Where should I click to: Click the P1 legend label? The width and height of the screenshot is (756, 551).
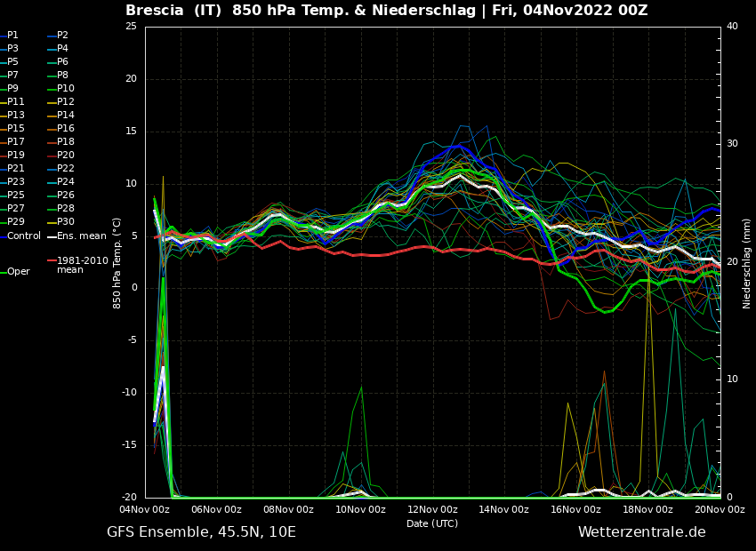click(x=12, y=36)
